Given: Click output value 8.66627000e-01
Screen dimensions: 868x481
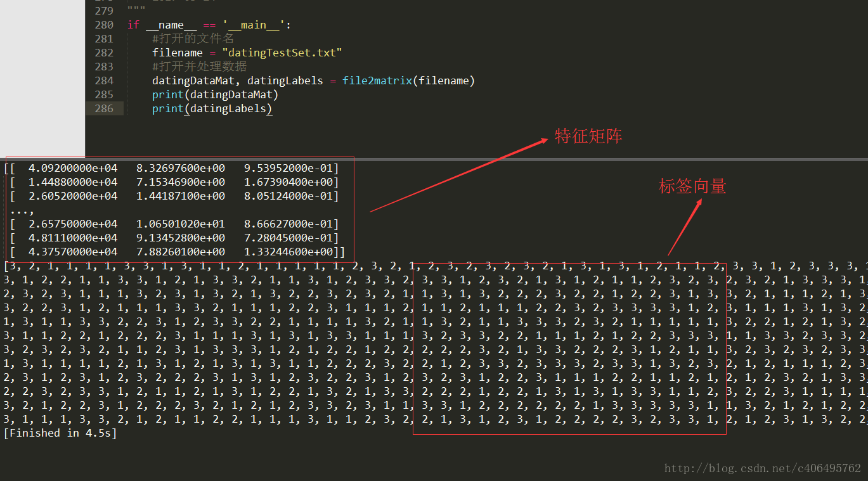Looking at the screenshot, I should (x=288, y=224).
